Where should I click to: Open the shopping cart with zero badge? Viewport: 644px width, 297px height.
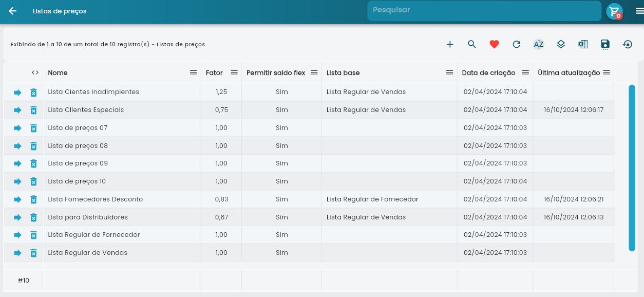click(x=614, y=11)
